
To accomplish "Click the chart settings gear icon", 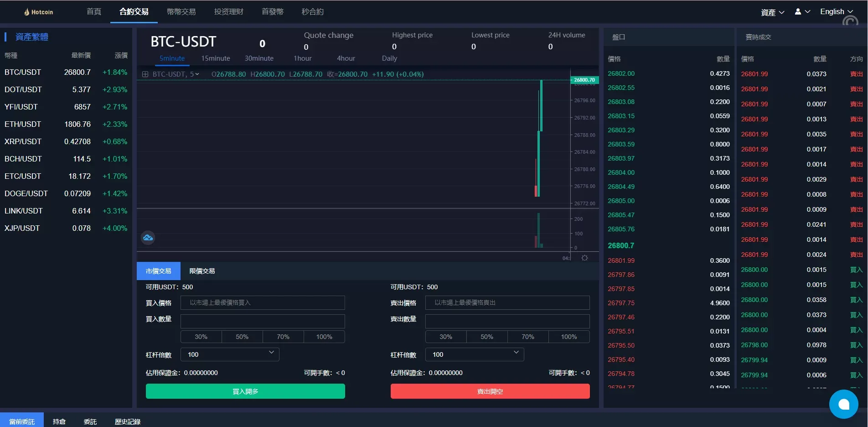I will [584, 258].
